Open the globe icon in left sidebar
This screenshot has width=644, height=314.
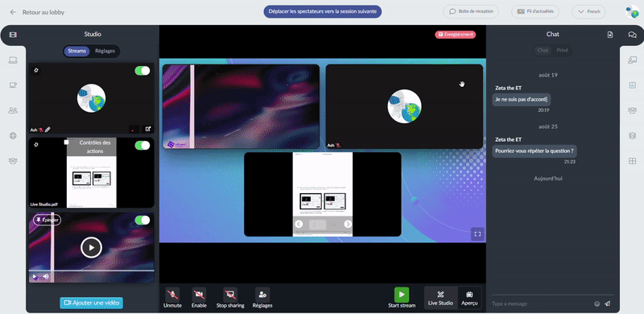(13, 135)
